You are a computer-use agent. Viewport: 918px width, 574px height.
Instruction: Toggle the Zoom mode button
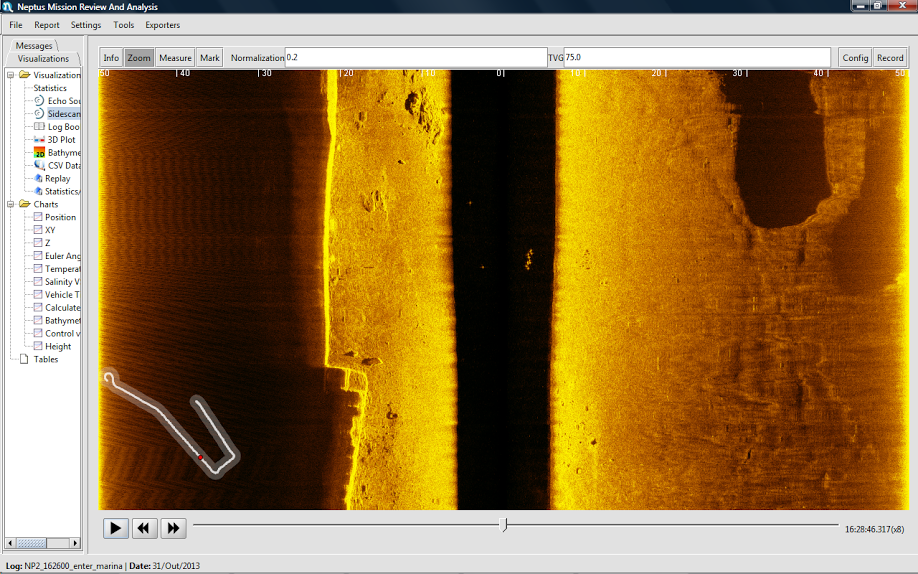click(139, 57)
